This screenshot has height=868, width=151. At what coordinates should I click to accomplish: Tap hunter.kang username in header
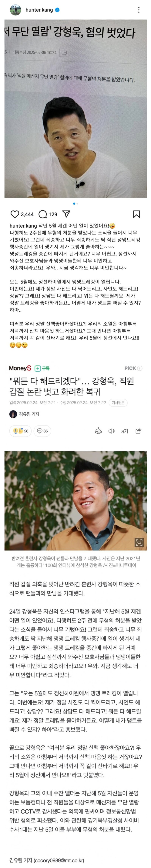[39, 10]
